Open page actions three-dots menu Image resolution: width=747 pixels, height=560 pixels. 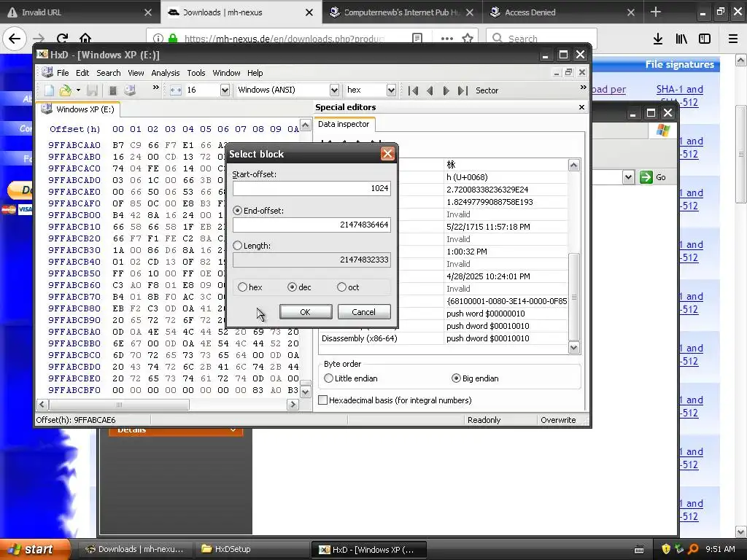coord(447,39)
